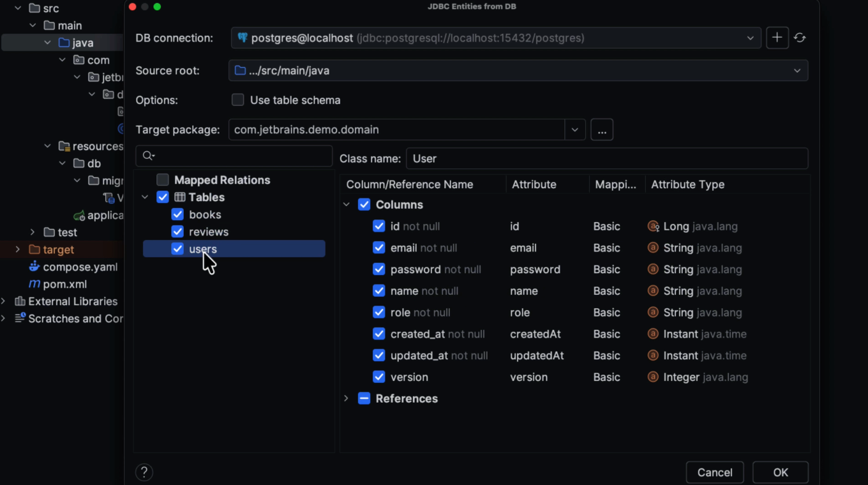
Task: Uncheck the books table checkbox
Action: click(177, 214)
